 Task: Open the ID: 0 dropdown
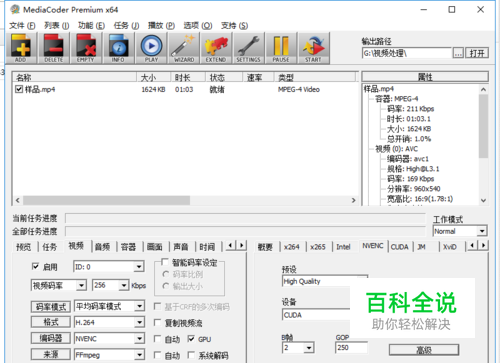[109, 267]
